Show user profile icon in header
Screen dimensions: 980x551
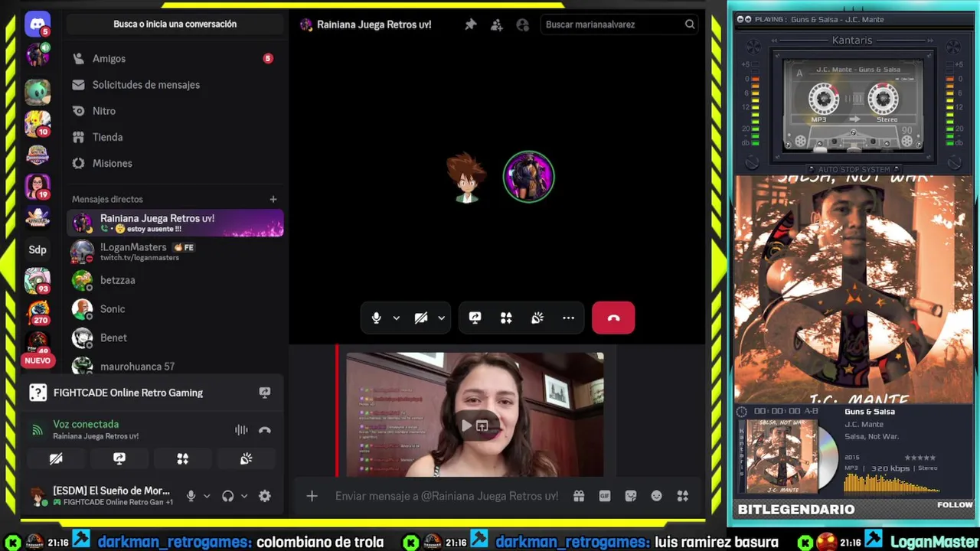pyautogui.click(x=523, y=24)
